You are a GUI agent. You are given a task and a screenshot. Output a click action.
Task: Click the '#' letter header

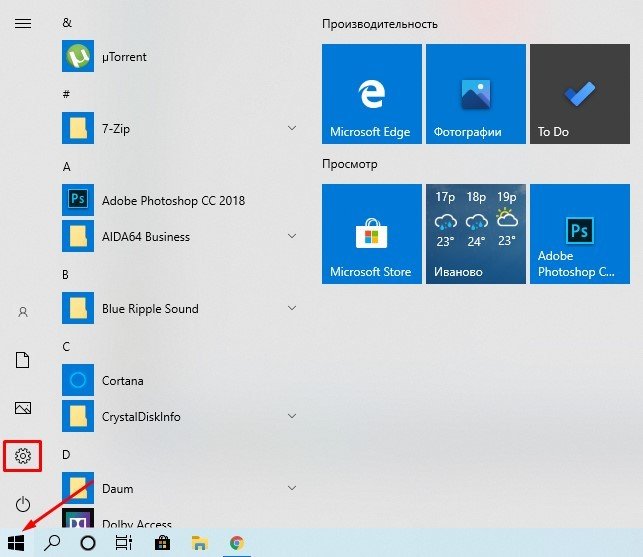pyautogui.click(x=66, y=94)
